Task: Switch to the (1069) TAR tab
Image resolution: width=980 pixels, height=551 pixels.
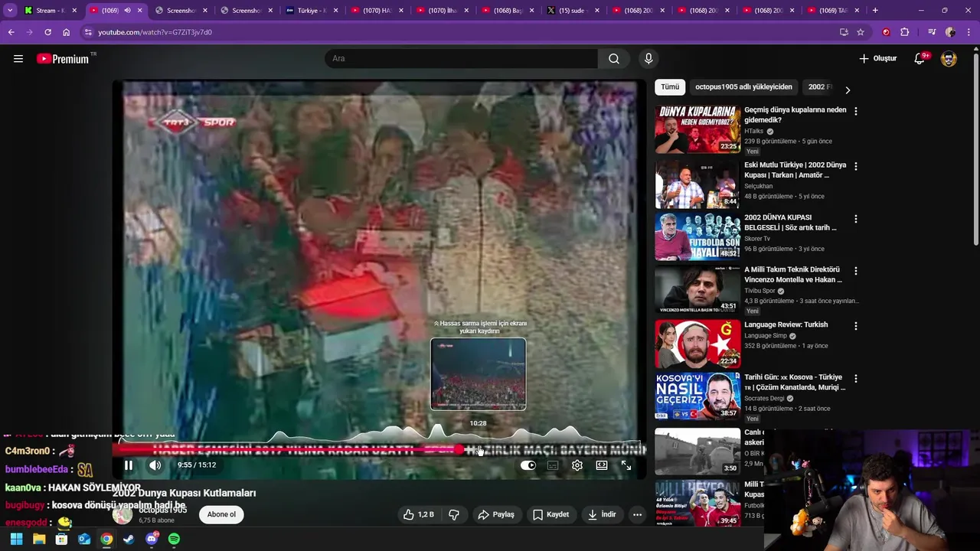Action: click(833, 11)
